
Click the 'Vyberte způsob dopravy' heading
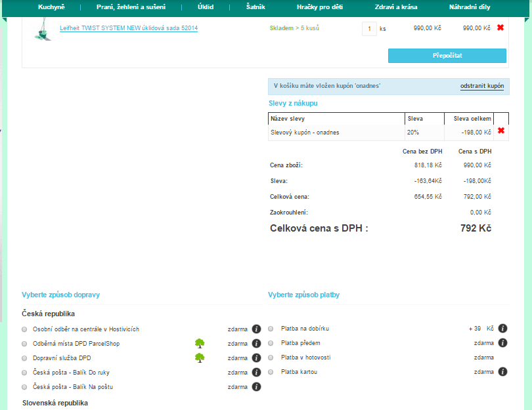pos(60,295)
